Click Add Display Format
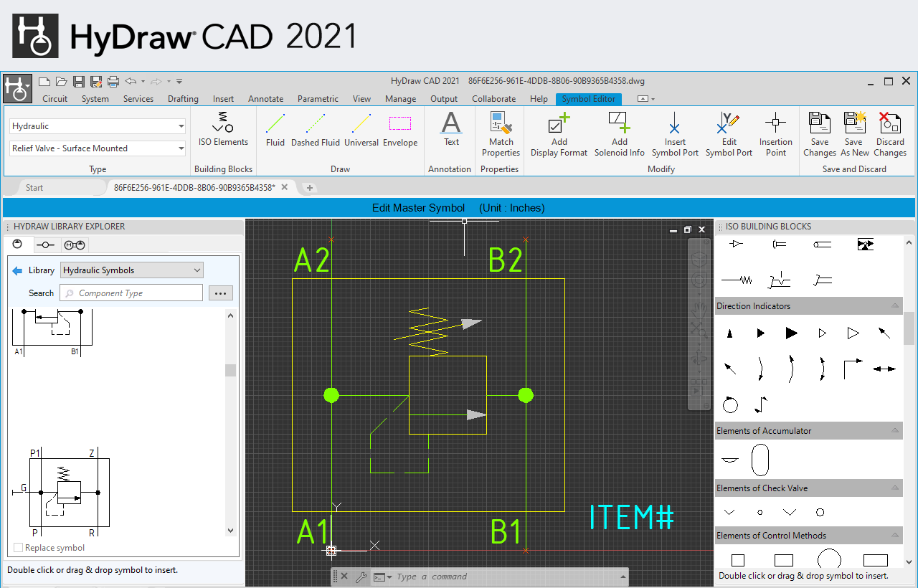918x588 pixels. [559, 134]
